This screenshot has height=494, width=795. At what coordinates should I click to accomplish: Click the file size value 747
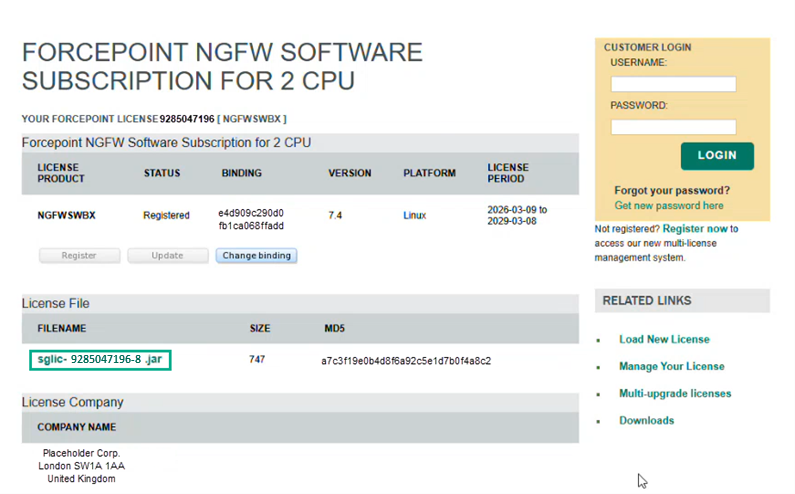tap(257, 360)
